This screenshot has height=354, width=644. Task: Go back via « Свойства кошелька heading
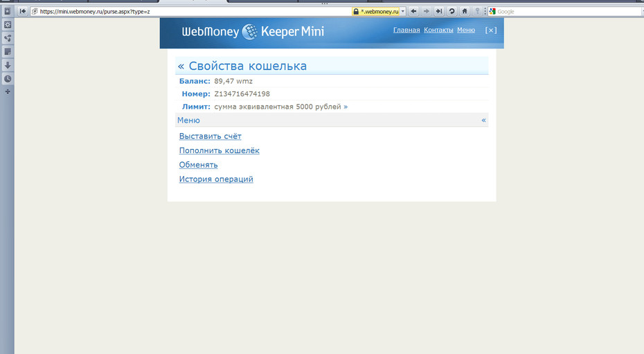[242, 66]
